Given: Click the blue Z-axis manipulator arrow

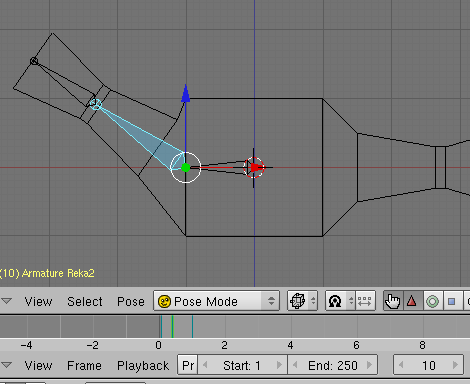Looking at the screenshot, I should [186, 94].
